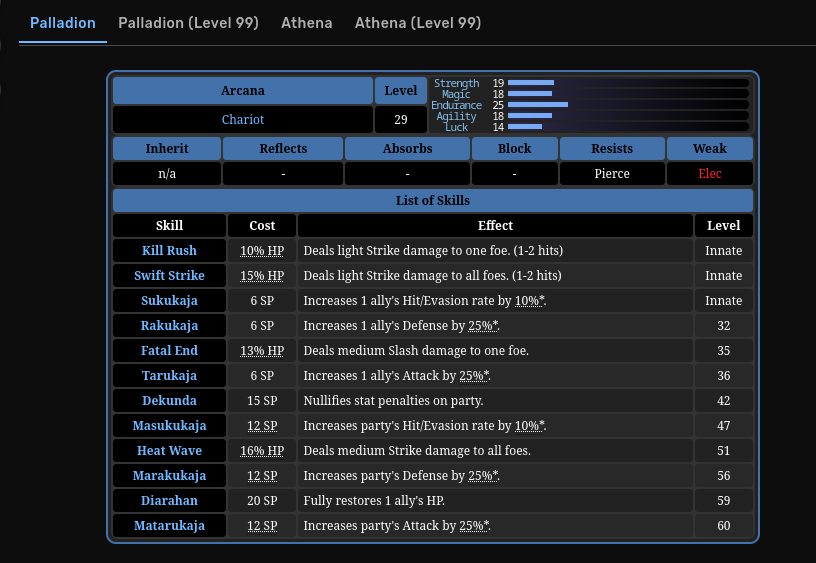
Task: Click the 25%* tooltip in Tarukaja effect
Action: (x=474, y=376)
